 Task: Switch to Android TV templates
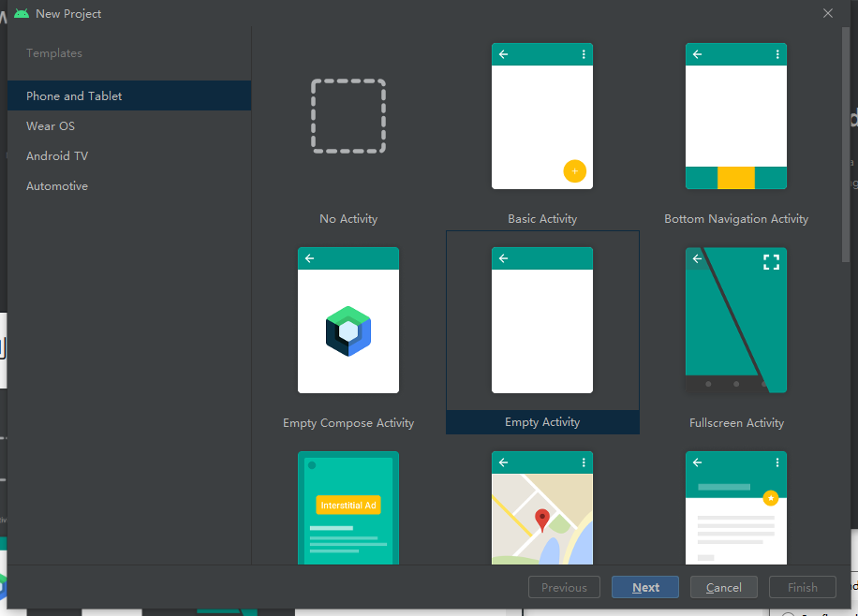click(x=57, y=156)
